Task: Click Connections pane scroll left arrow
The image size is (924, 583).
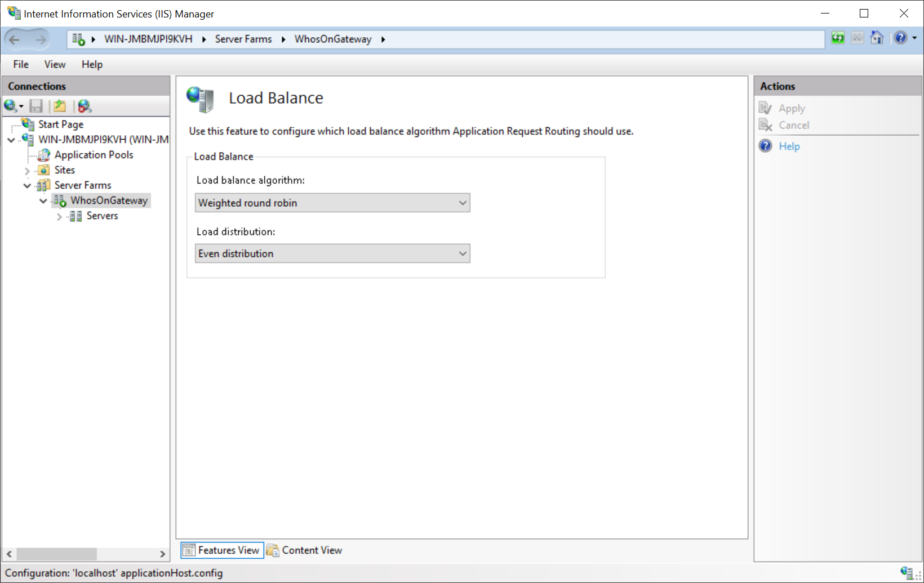Action: pos(9,554)
